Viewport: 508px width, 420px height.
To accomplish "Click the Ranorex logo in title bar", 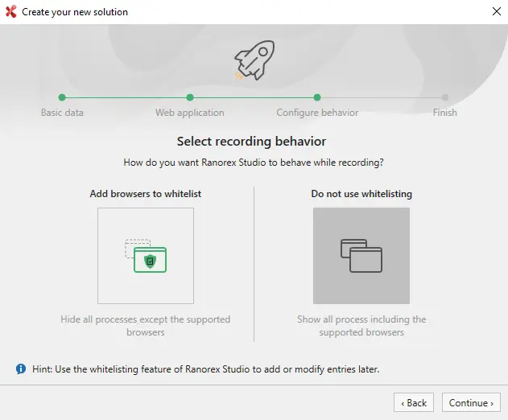I will pyautogui.click(x=11, y=12).
